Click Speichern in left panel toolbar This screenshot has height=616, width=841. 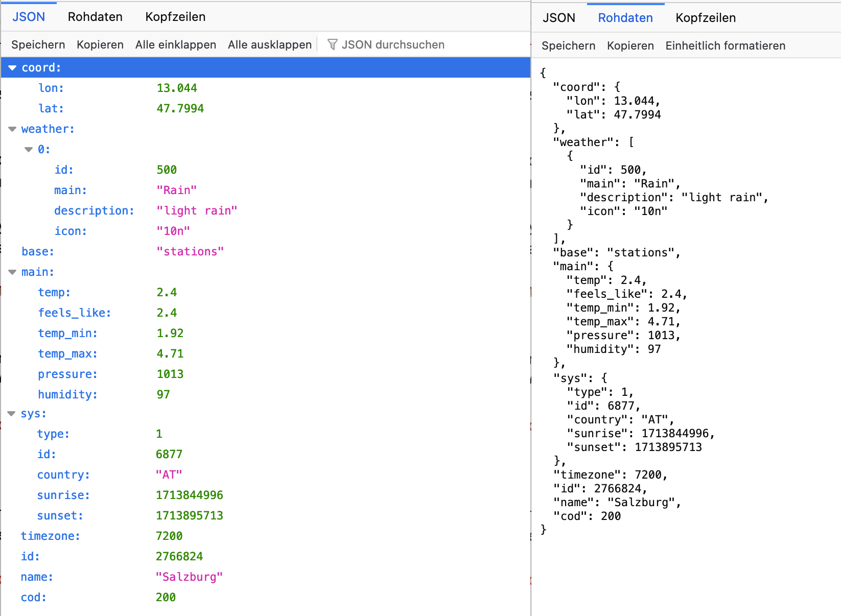point(38,45)
